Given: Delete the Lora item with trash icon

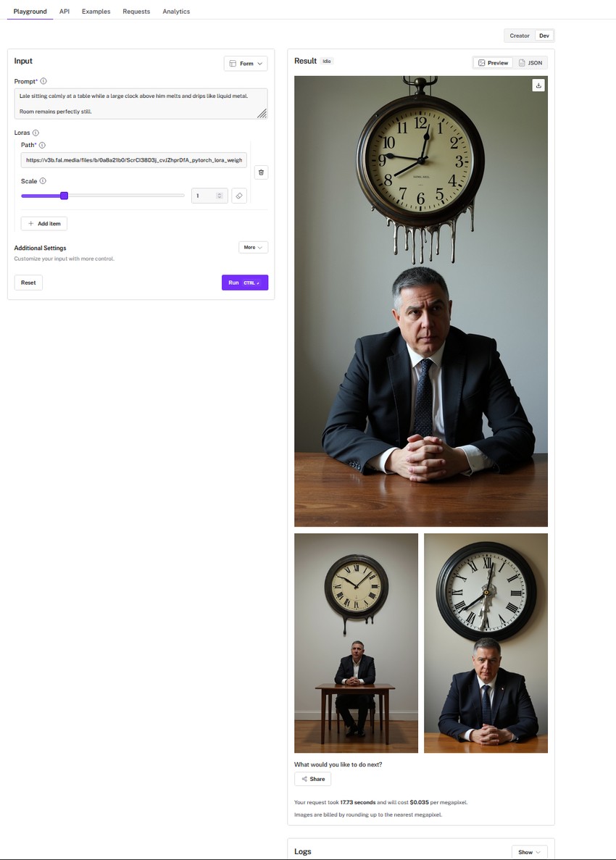Looking at the screenshot, I should tap(261, 172).
